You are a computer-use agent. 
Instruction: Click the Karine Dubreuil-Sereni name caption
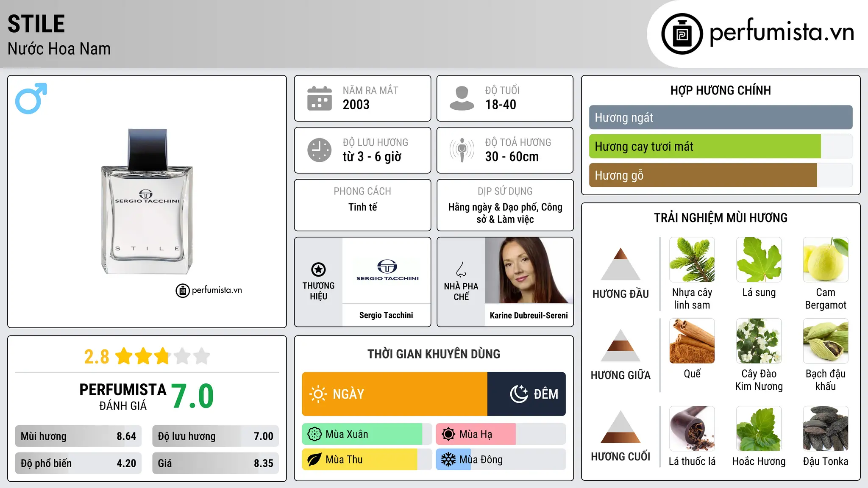(x=529, y=315)
